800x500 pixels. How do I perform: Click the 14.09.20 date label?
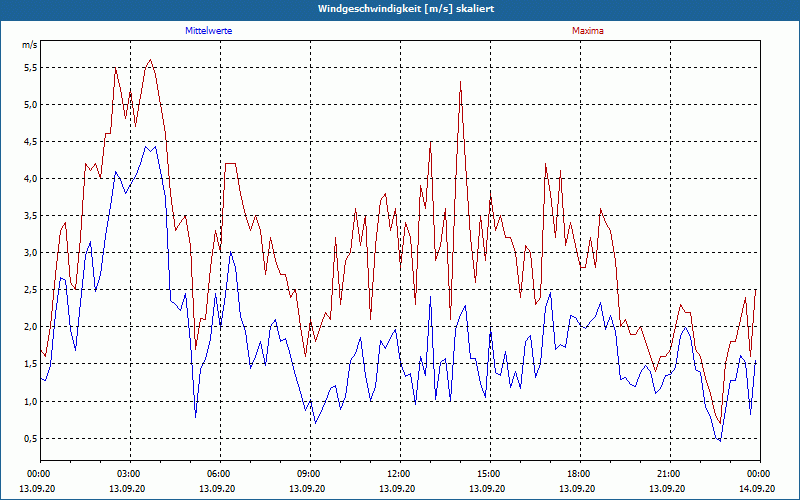pos(757,488)
